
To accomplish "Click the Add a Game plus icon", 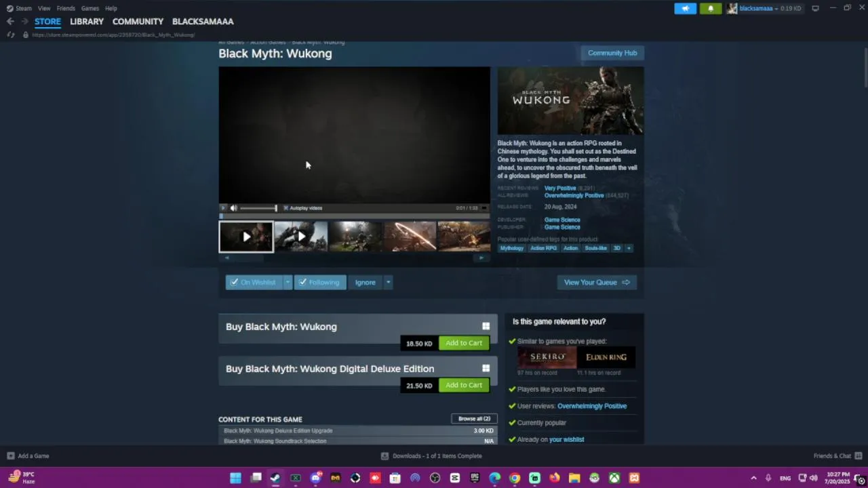I will pyautogui.click(x=10, y=455).
